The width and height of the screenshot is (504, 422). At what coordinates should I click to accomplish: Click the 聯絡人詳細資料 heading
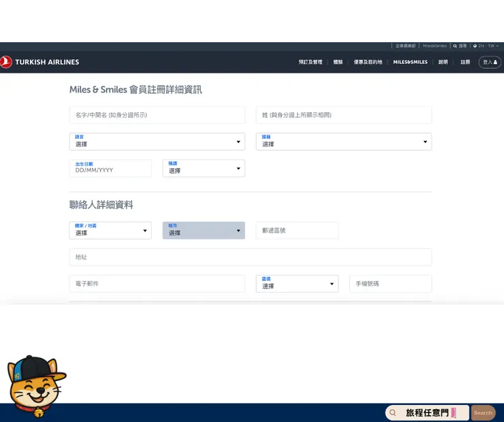tap(101, 205)
